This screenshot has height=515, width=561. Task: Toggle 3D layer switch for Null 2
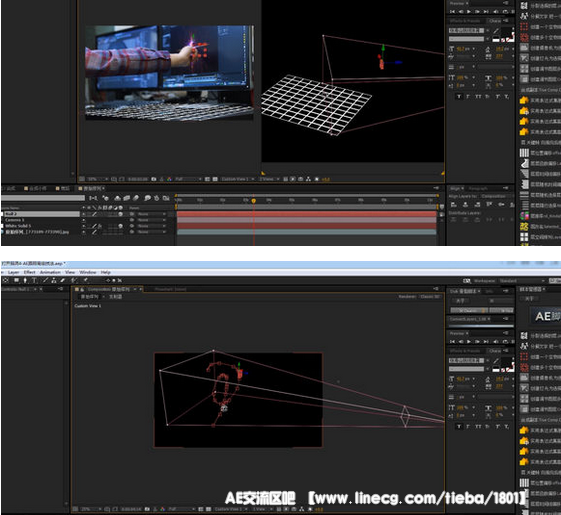click(x=121, y=214)
